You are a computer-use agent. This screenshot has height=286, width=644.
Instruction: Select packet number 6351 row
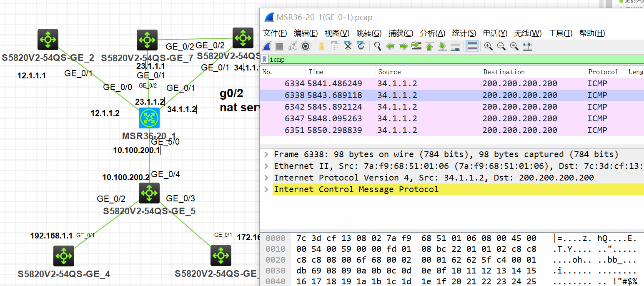coord(452,130)
